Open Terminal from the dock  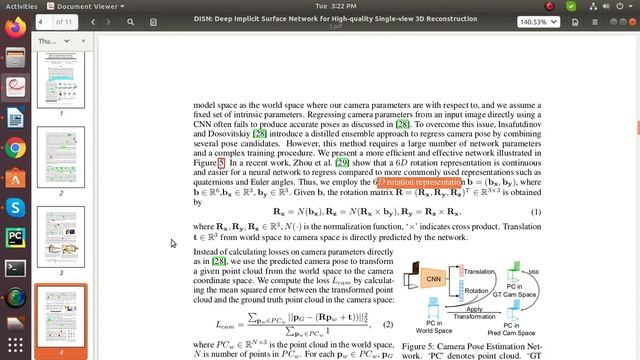(16, 268)
